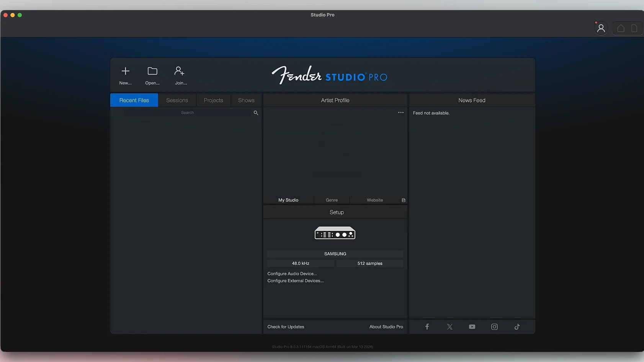This screenshot has width=644, height=362.
Task: Open the user account icon
Action: pyautogui.click(x=601, y=28)
